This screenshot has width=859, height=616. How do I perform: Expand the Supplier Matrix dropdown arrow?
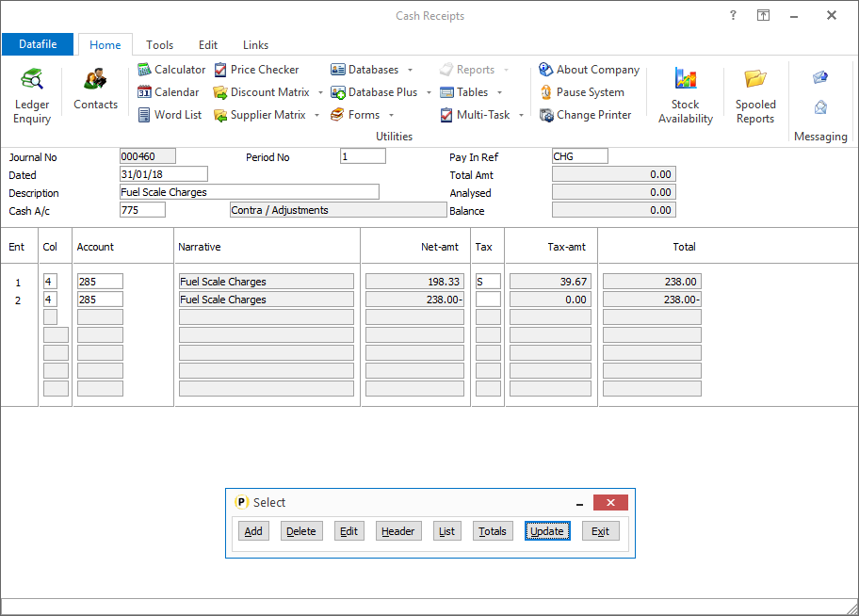316,115
